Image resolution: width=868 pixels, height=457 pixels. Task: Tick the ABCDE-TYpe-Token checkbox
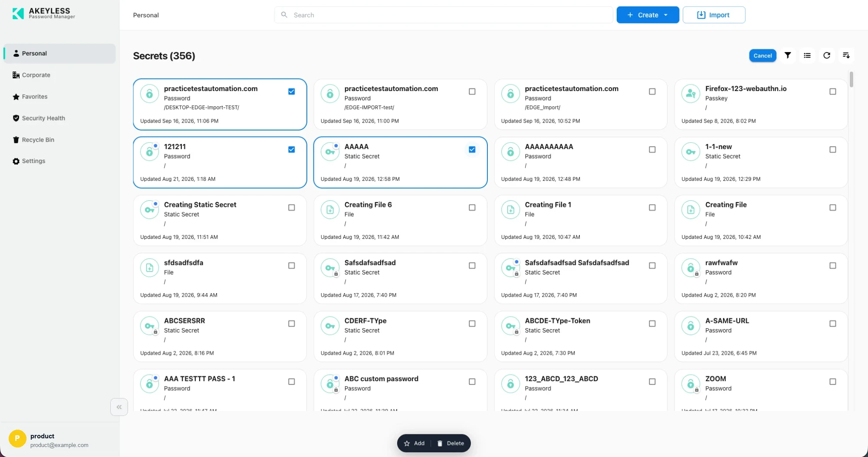point(652,323)
